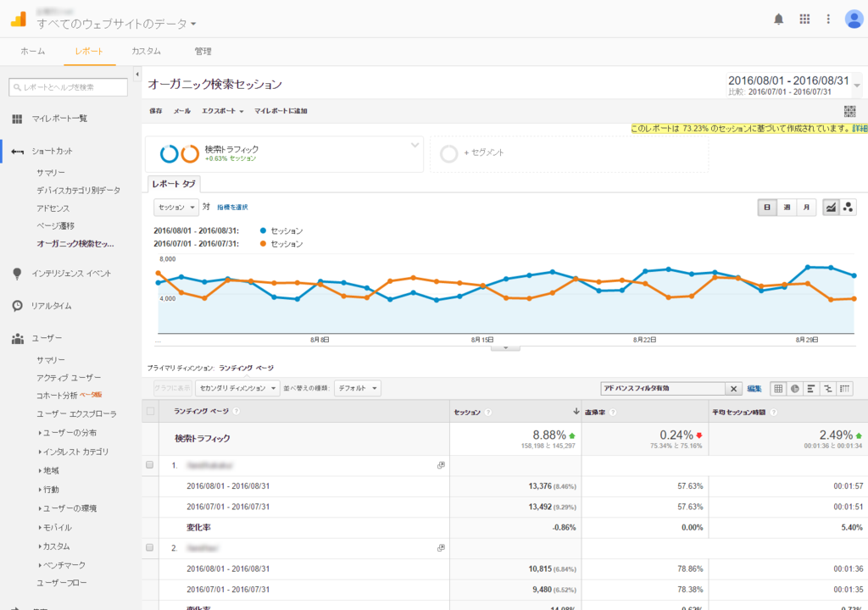
Task: Go to the 管理 tab
Action: tap(203, 52)
